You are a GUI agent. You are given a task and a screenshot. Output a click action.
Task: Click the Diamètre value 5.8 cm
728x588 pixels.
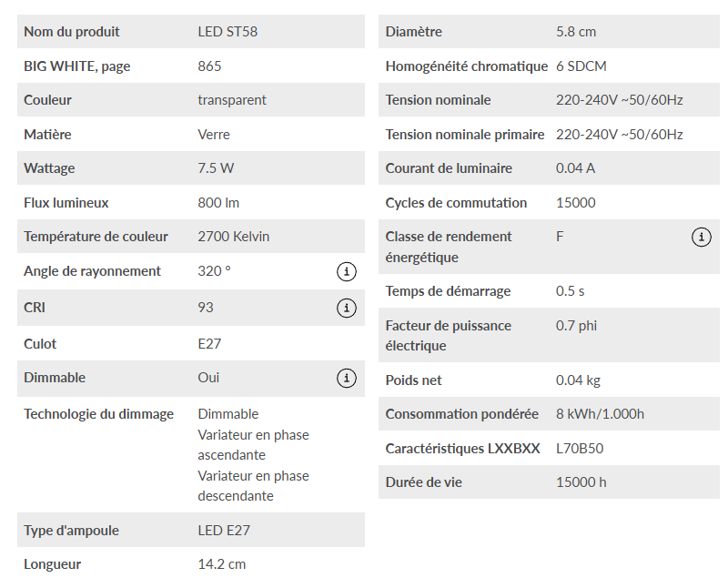click(576, 32)
